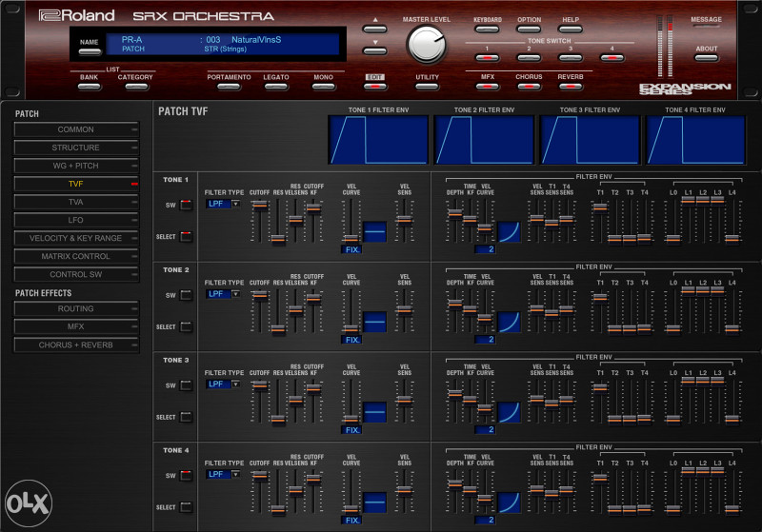Open the TVA section
762x532 pixels.
76,202
